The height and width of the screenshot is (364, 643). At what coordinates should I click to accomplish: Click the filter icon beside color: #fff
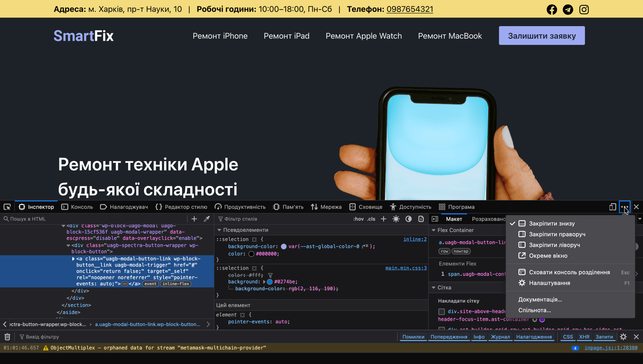coord(270,275)
